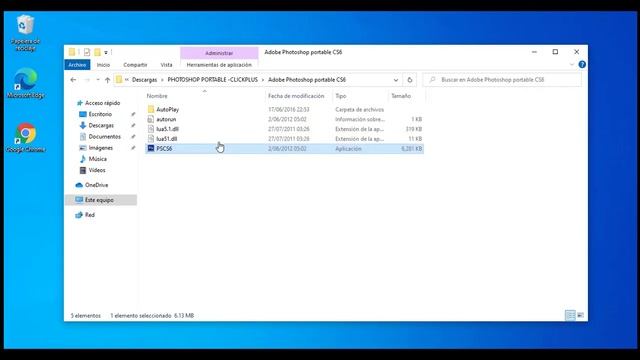Viewport: 640px width, 360px height.
Task: Customize quick access toolbar dropdown arrow
Action: pyautogui.click(x=106, y=52)
